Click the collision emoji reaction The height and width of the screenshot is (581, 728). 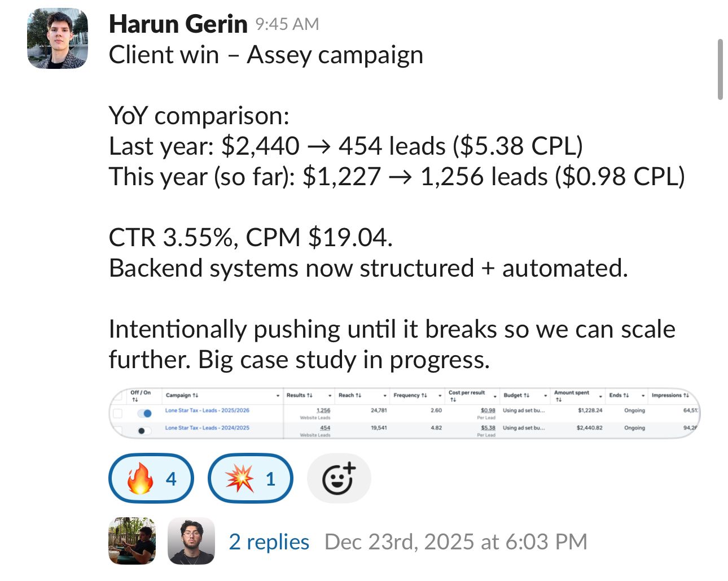(250, 478)
